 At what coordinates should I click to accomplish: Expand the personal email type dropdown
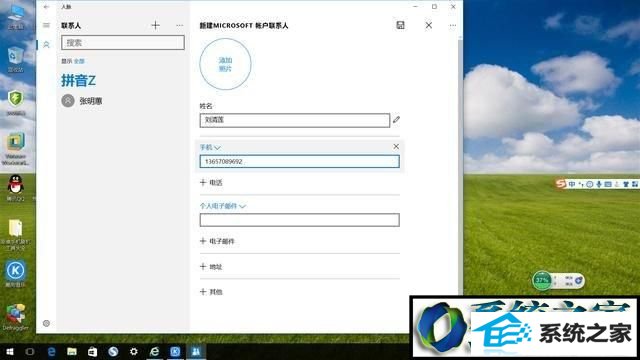pyautogui.click(x=222, y=206)
